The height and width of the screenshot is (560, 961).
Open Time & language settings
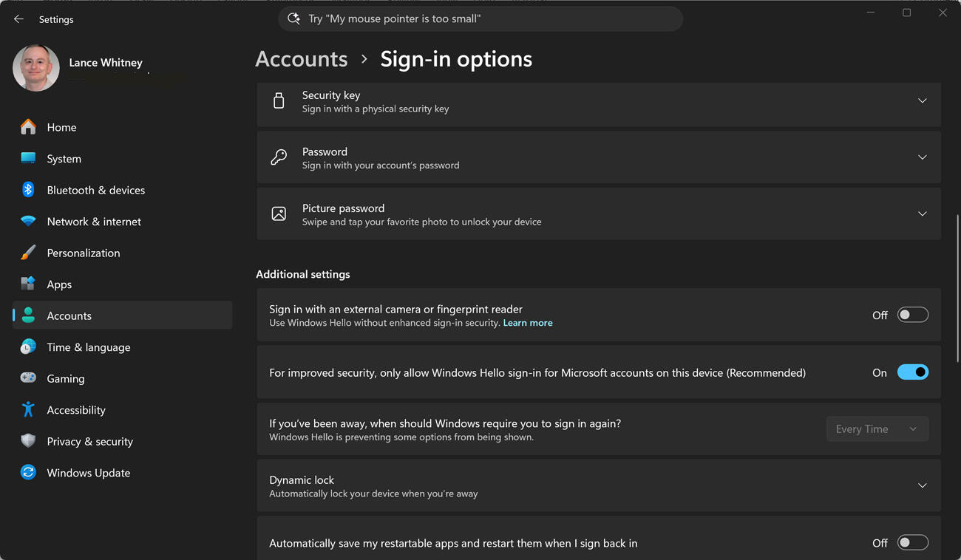coord(122,346)
